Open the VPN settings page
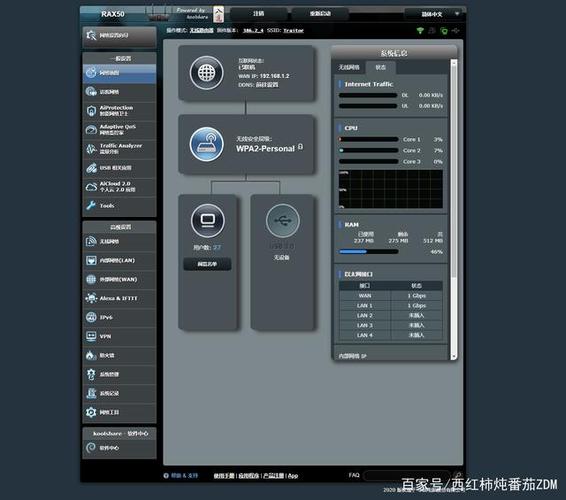566x500 pixels. tap(119, 336)
